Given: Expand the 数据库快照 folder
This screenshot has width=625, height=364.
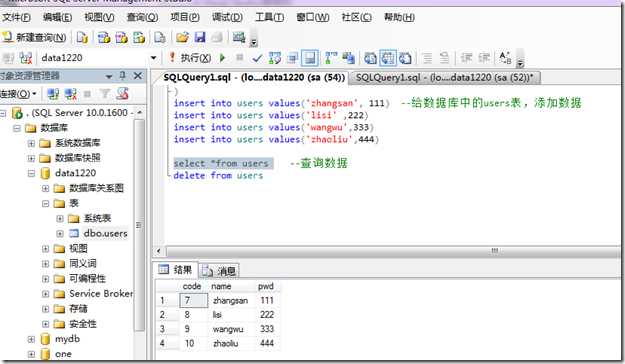Looking at the screenshot, I should tap(31, 158).
